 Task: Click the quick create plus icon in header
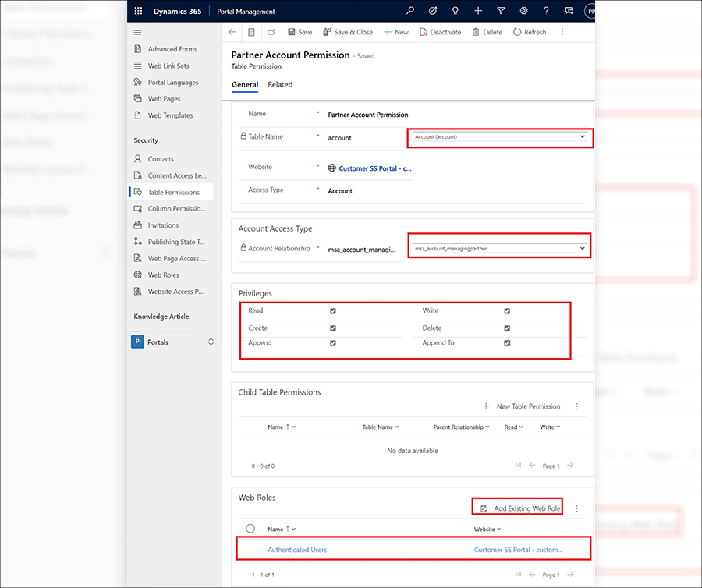(478, 11)
